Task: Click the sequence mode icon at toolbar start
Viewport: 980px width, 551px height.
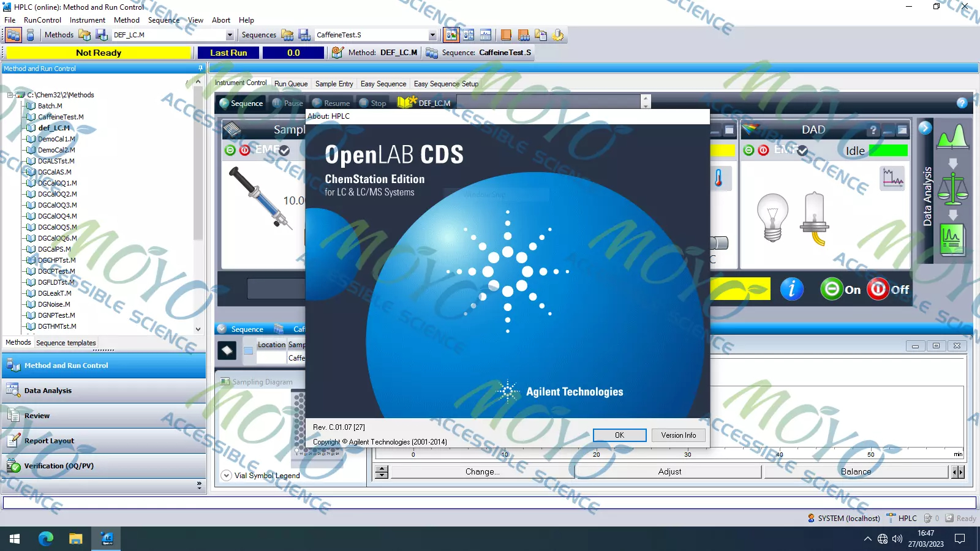Action: pyautogui.click(x=13, y=35)
